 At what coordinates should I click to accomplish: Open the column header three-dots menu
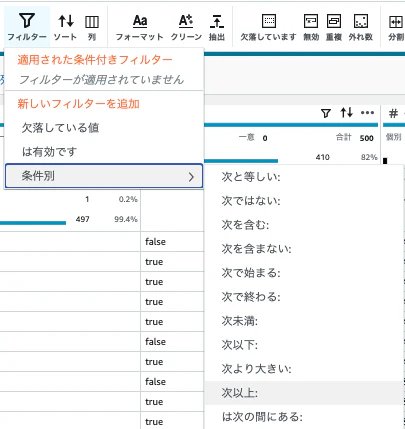point(367,113)
